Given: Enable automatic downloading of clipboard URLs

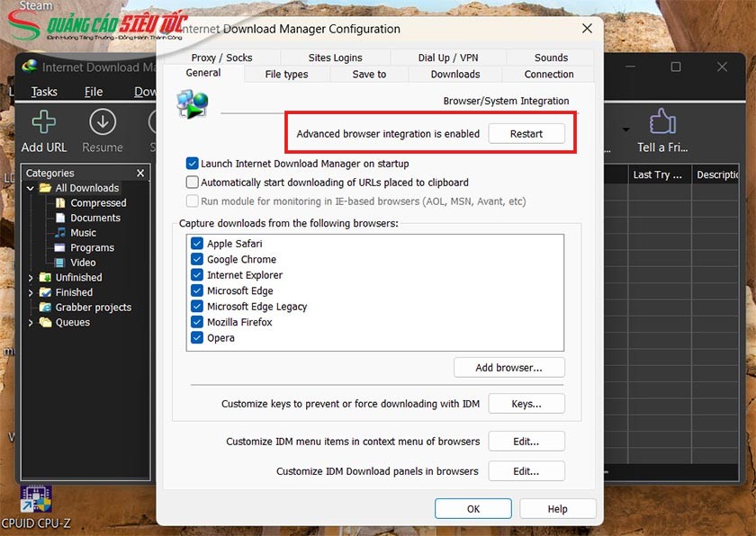Looking at the screenshot, I should click(192, 183).
